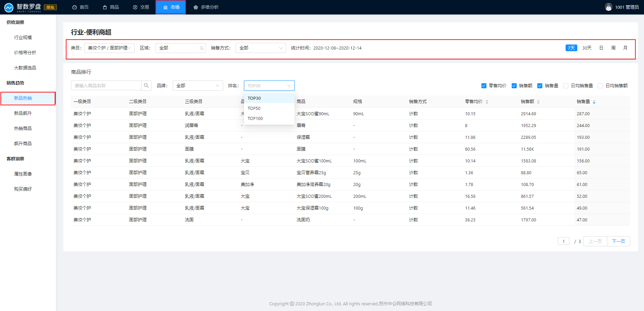Image resolution: width=644 pixels, height=311 pixels.
Task: Click the admin user avatar icon
Action: pyautogui.click(x=608, y=7)
